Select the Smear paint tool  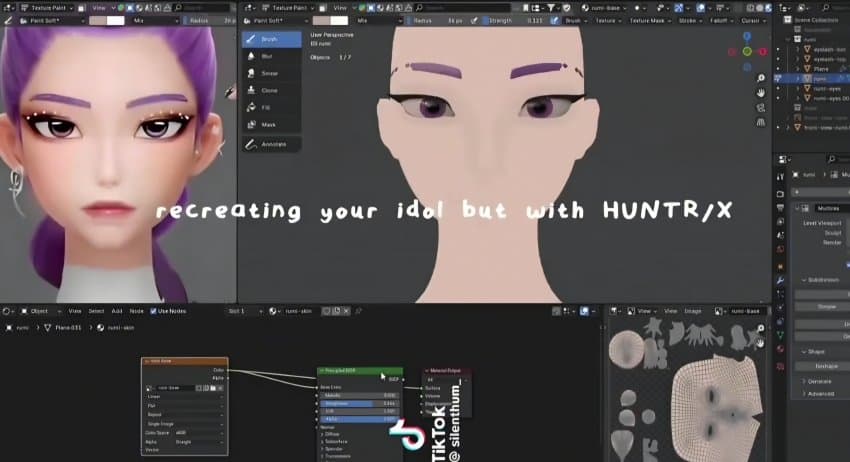point(269,74)
